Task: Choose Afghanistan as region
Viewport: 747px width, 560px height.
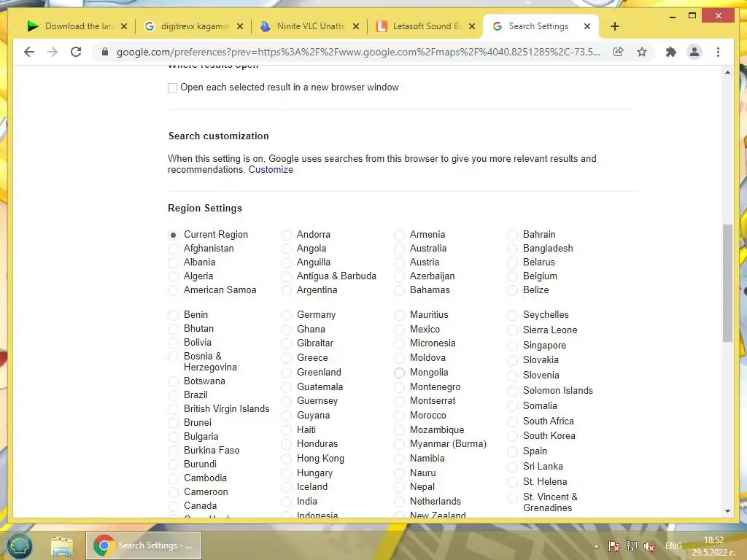Action: [174, 249]
